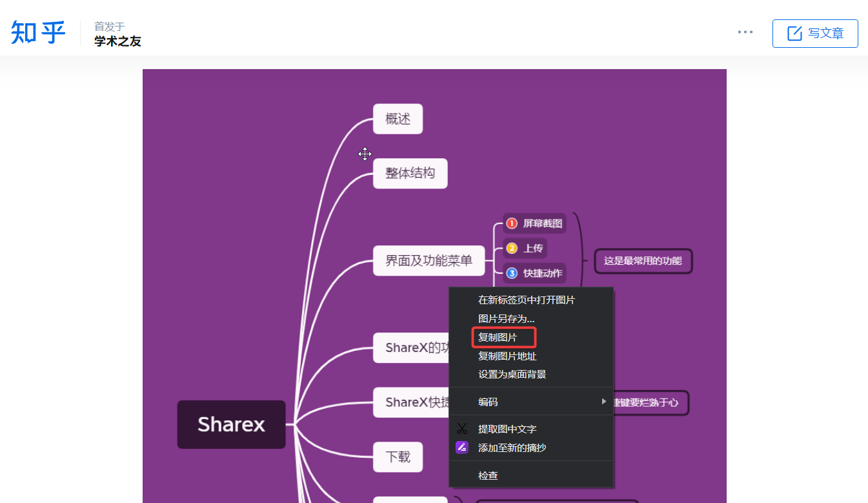
Task: Open the three-dot more options menu
Action: [x=745, y=32]
